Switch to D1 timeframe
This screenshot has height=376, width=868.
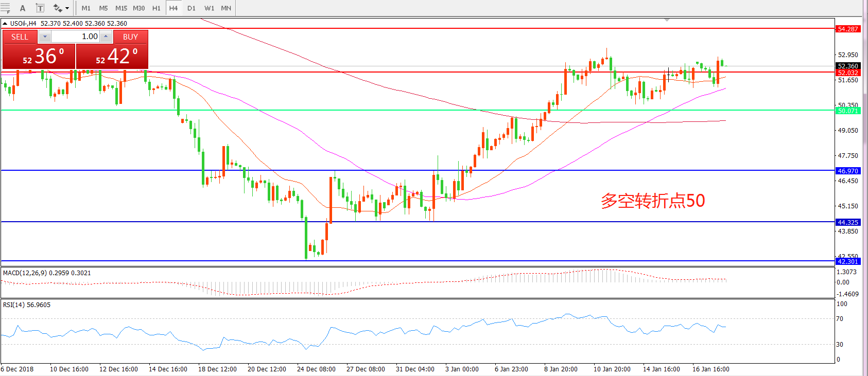(x=191, y=8)
